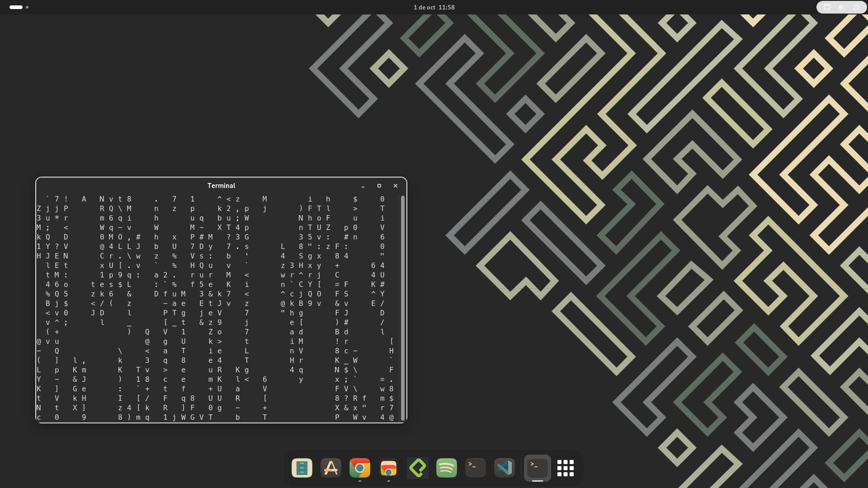Open Google Chrome from the dock
This screenshot has width=868, height=488.
pos(360,468)
